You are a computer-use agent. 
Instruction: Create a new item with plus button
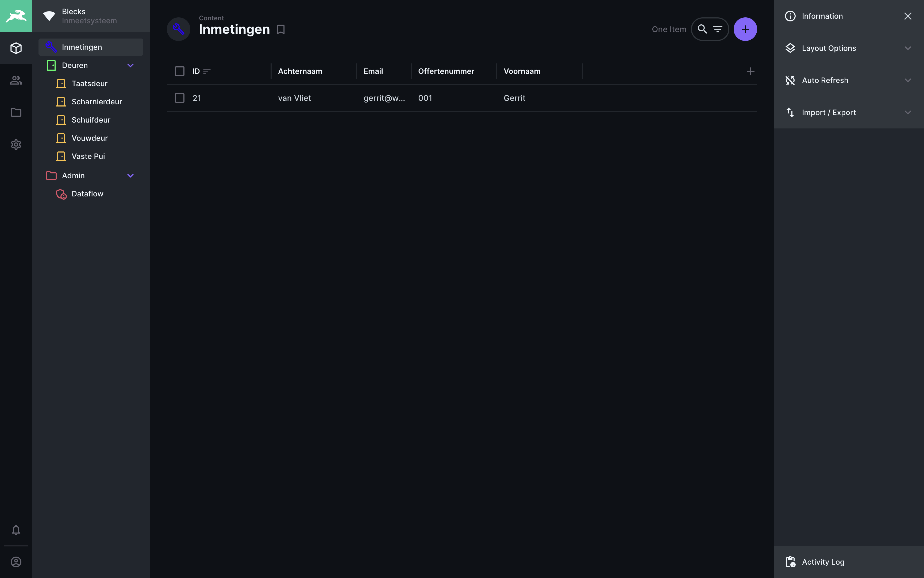[x=745, y=29]
